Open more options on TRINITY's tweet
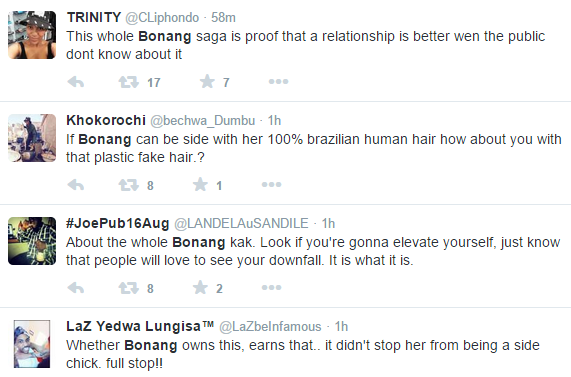This screenshot has height=377, width=571. (279, 82)
